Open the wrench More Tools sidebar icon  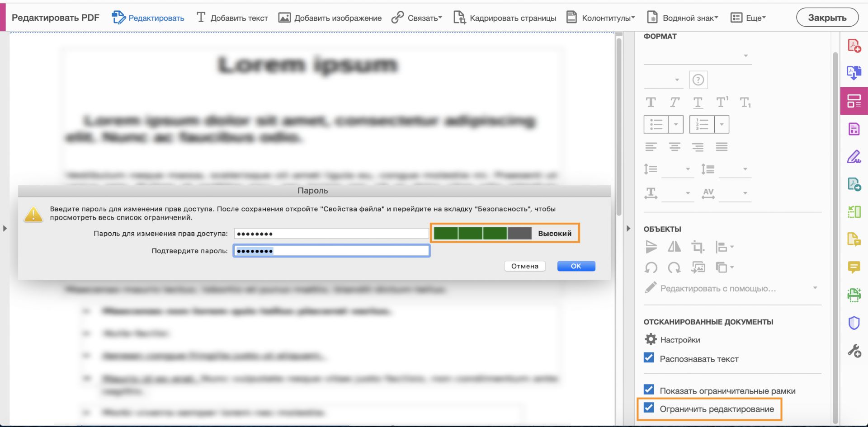854,351
